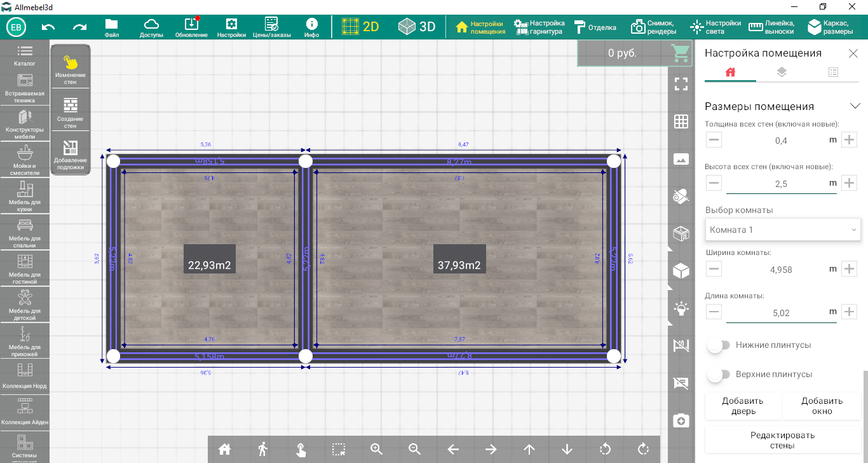The height and width of the screenshot is (463, 868).
Task: Open the Файл menu
Action: (x=112, y=28)
